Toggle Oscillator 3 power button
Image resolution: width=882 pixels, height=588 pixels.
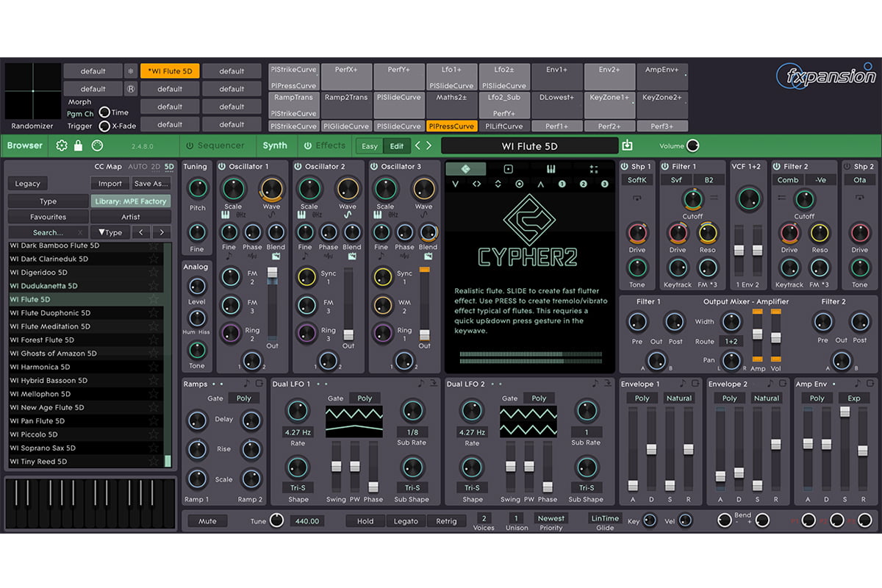click(x=375, y=167)
